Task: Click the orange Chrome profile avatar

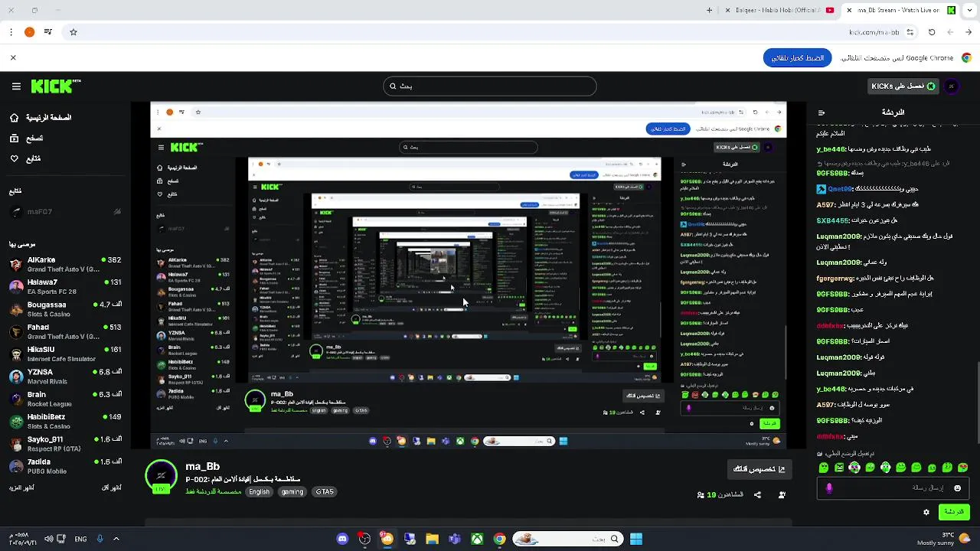Action: (29, 32)
